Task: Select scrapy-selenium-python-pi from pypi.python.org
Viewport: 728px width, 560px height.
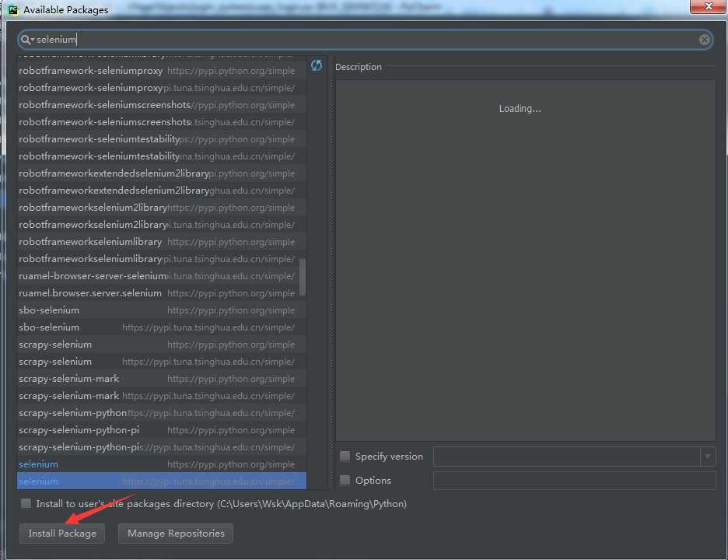Action: (x=162, y=430)
